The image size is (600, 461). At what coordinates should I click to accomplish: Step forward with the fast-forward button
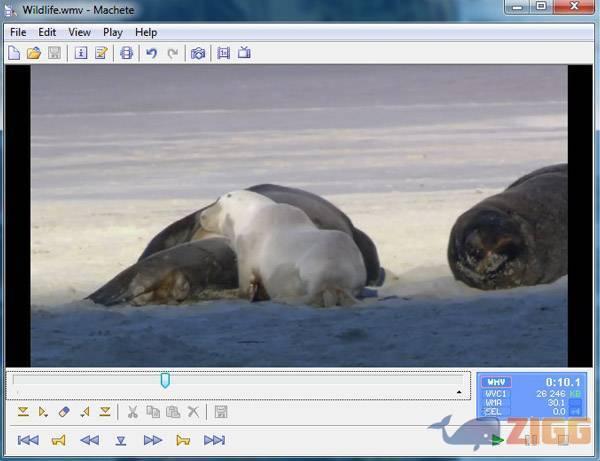tap(152, 440)
